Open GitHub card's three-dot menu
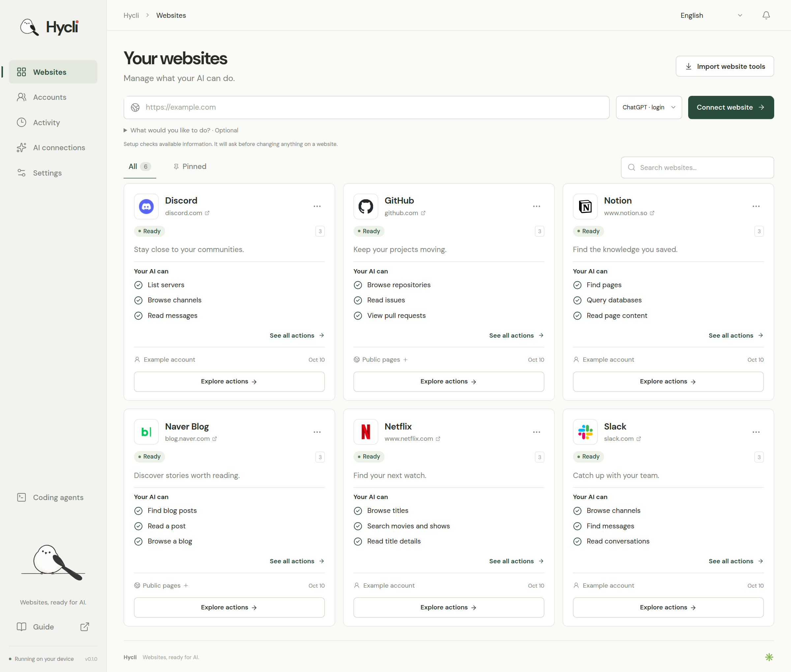This screenshot has height=672, width=791. [x=536, y=206]
